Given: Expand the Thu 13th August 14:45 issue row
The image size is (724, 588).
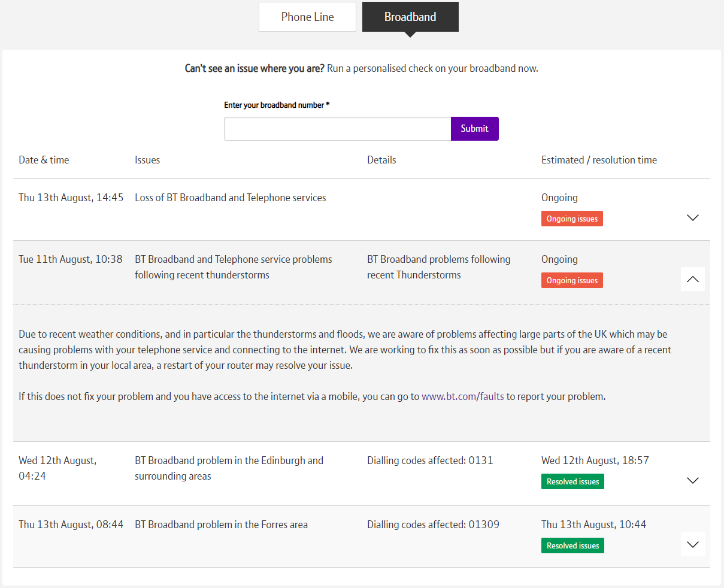Looking at the screenshot, I should click(693, 217).
